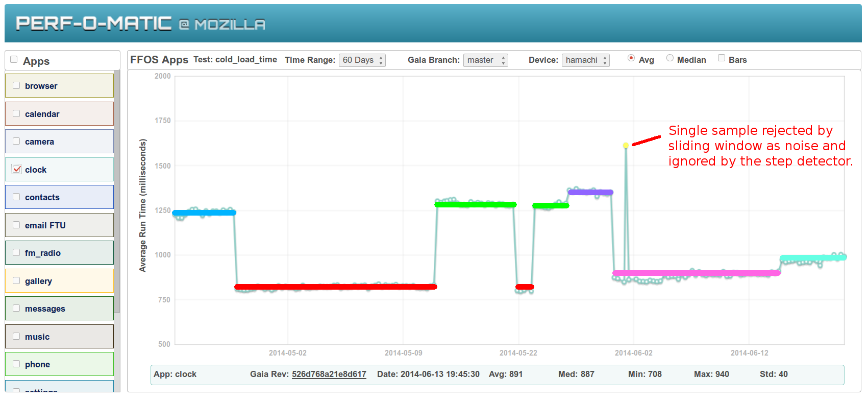The height and width of the screenshot is (400, 868).
Task: Click the Perf-O-Matic @ Mozilla logo
Action: pos(140,23)
